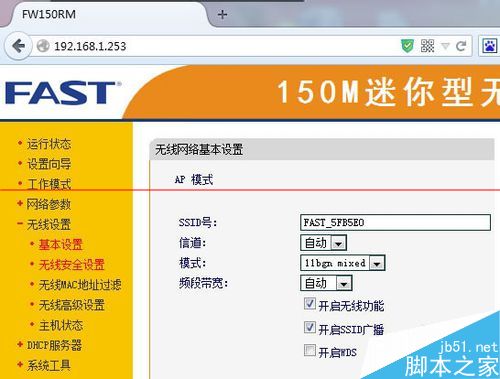This screenshot has height=379, width=500.
Task: Expand DHCP服务器 menu section
Action: tap(54, 345)
